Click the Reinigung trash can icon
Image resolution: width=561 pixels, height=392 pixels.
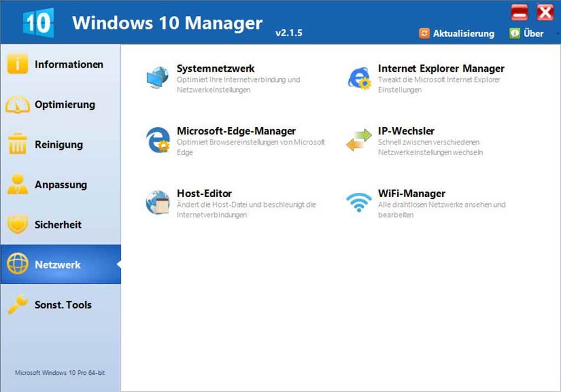(17, 144)
